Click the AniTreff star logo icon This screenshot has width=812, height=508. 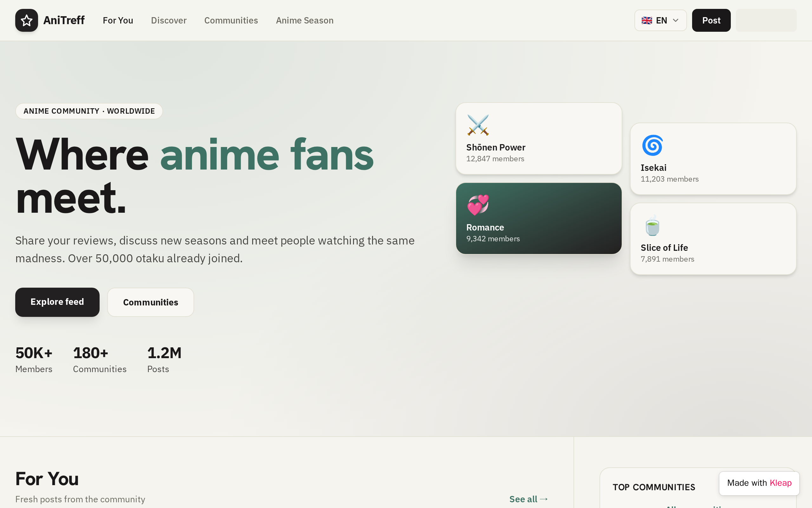click(27, 21)
